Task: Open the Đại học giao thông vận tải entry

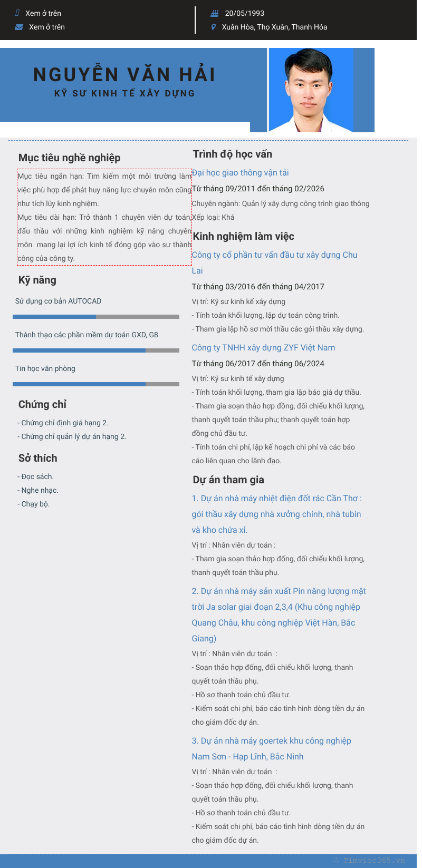Action: [x=240, y=173]
